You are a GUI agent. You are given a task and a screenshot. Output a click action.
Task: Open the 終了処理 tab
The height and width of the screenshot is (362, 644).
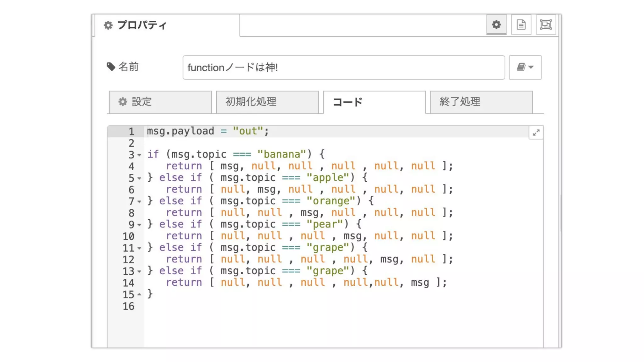[481, 102]
